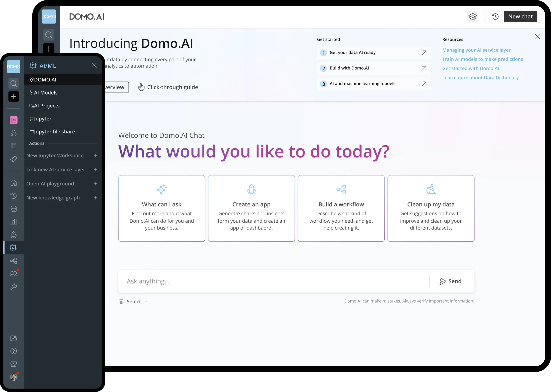Expand Link new AI service layer

[95, 169]
